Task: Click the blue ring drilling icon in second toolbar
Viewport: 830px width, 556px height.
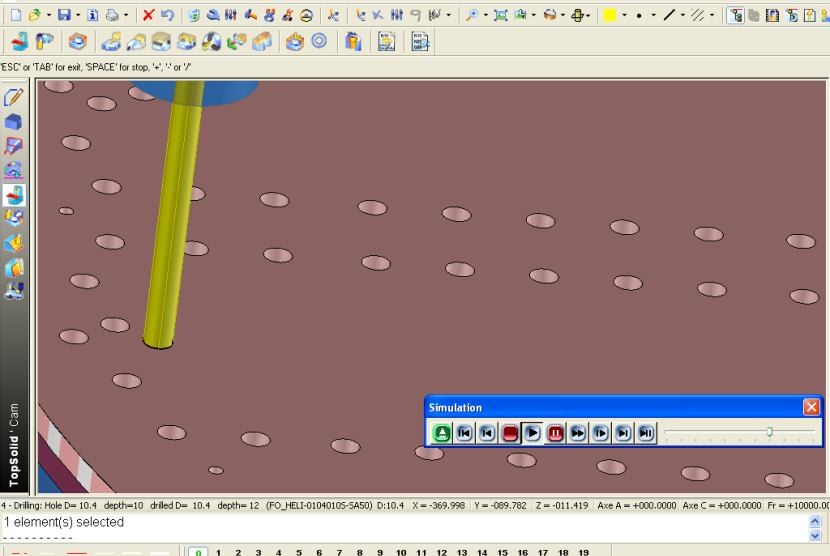Action: pyautogui.click(x=319, y=41)
